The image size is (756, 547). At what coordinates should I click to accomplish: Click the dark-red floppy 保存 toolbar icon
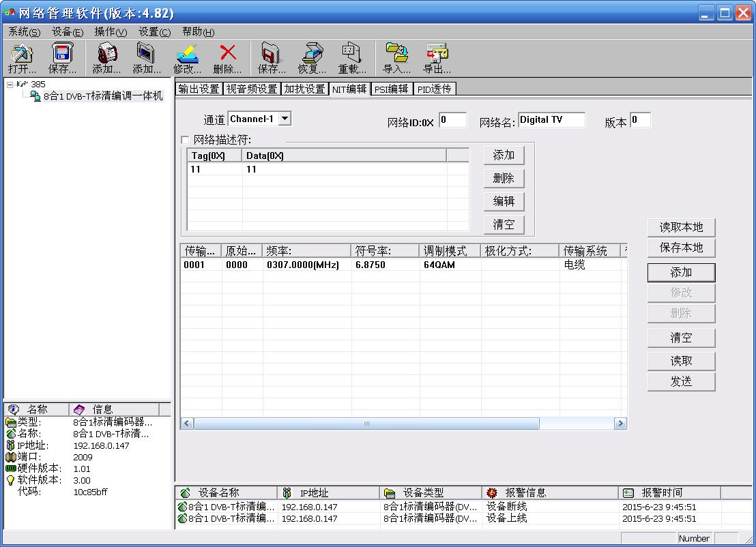tap(270, 53)
